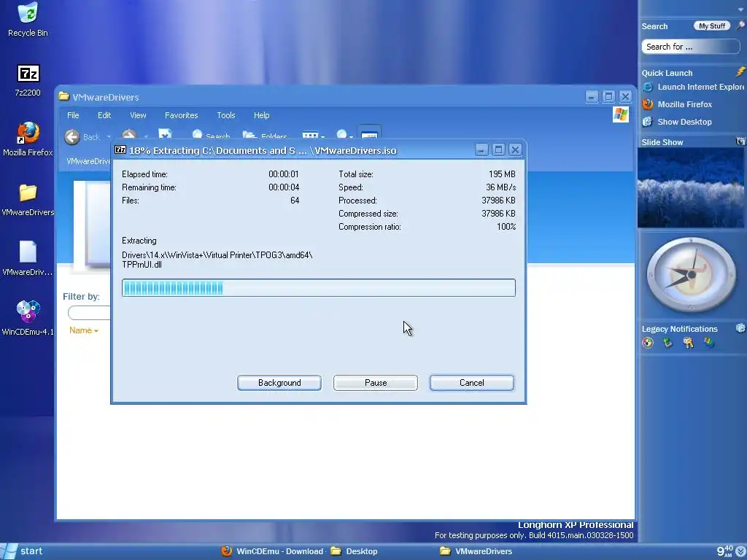
Task: Click the Show Desktop icon in sidebar
Action: pos(648,122)
